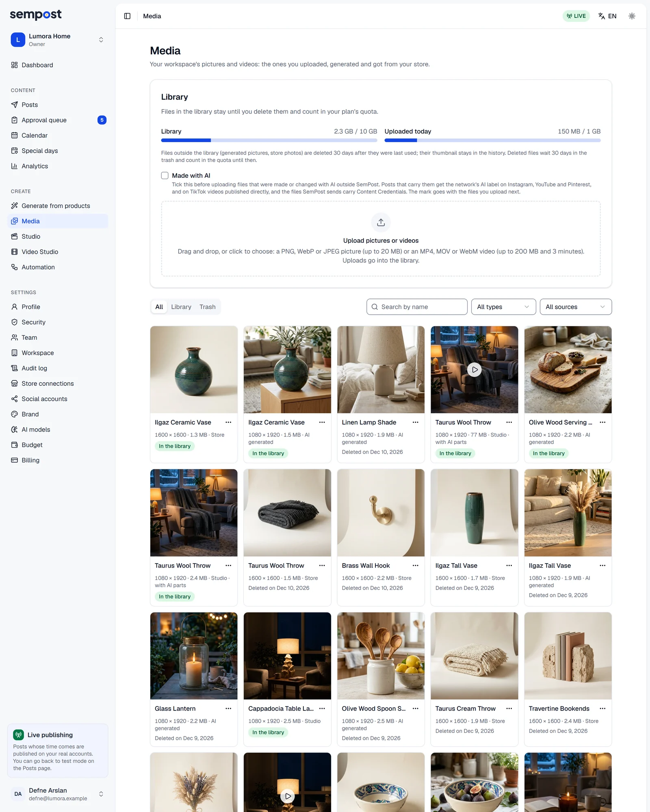
Task: Select the All media tab
Action: click(159, 307)
